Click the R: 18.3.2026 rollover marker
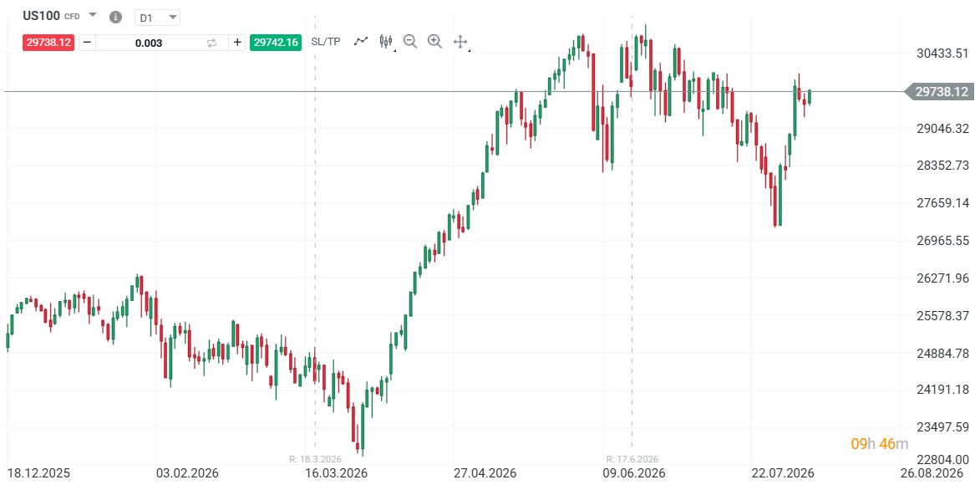The height and width of the screenshot is (490, 980). tap(315, 459)
